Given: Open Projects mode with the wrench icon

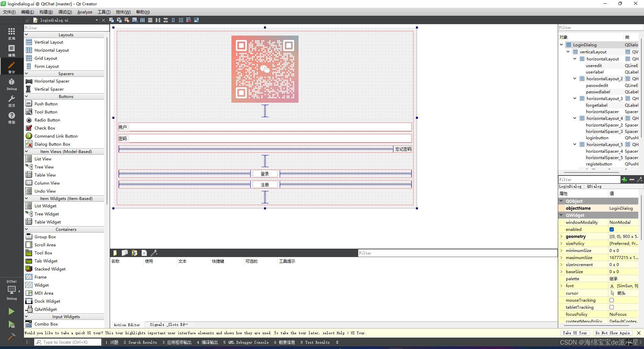Looking at the screenshot, I should pyautogui.click(x=11, y=101).
